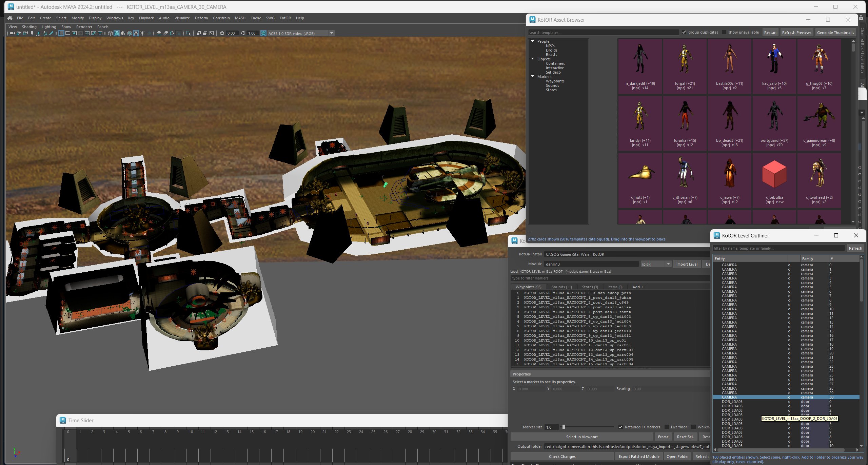Image resolution: width=868 pixels, height=465 pixels.
Task: Switch to the Stores (3) tab
Action: pyautogui.click(x=590, y=287)
